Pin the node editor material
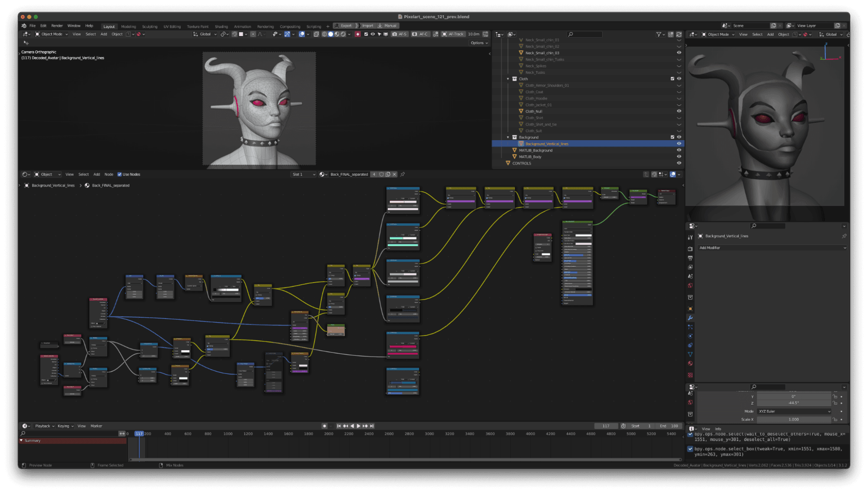This screenshot has height=493, width=868. tap(403, 174)
